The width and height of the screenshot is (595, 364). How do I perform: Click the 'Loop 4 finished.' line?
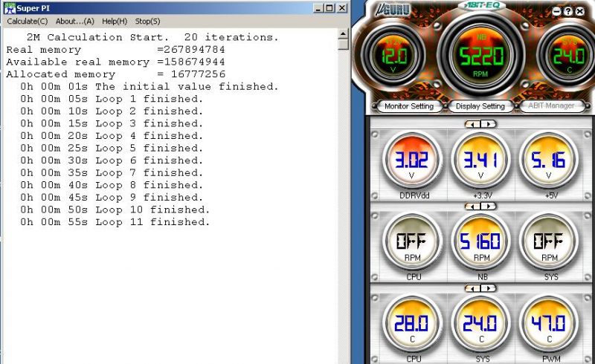(x=112, y=136)
